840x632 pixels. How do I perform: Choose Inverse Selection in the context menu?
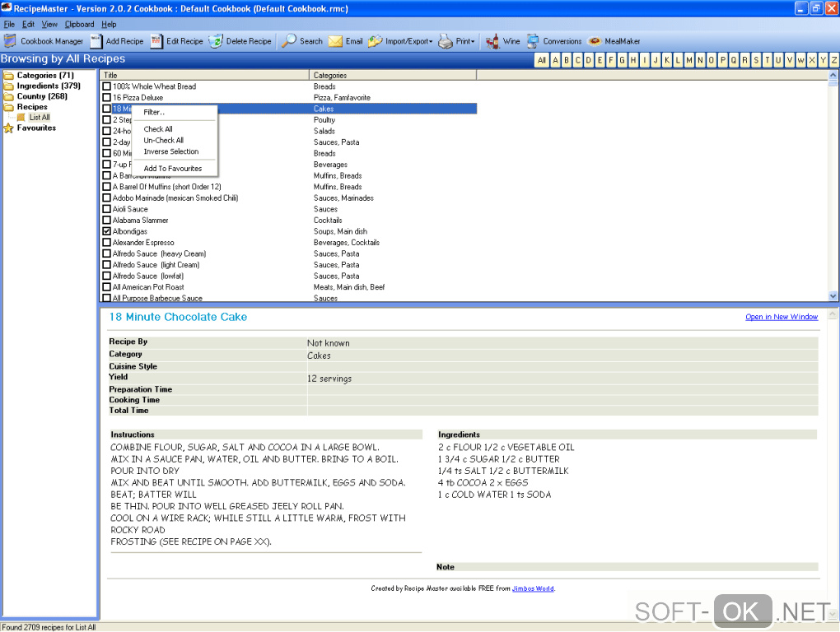pos(175,151)
